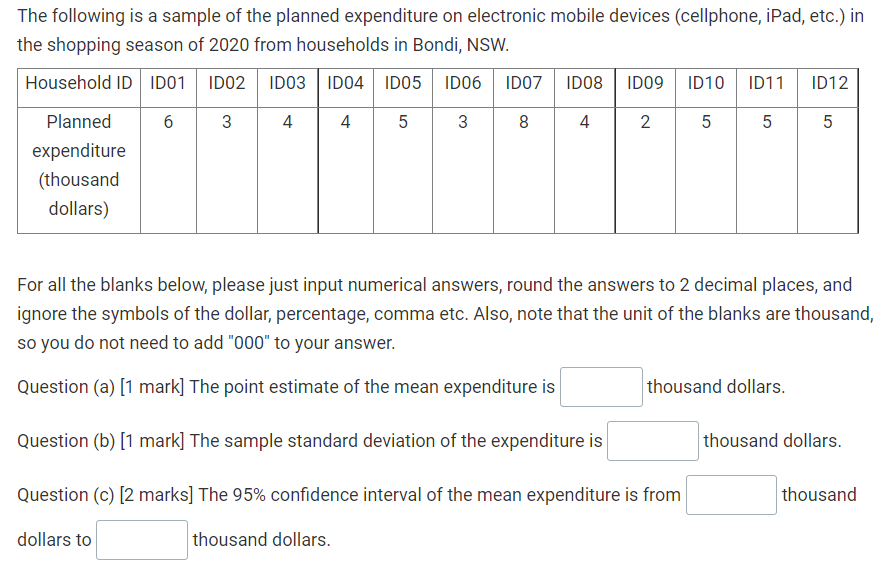Viewport: 895px width, 577px height.
Task: Select the instruction paragraph about rounding answers
Action: coord(440,313)
